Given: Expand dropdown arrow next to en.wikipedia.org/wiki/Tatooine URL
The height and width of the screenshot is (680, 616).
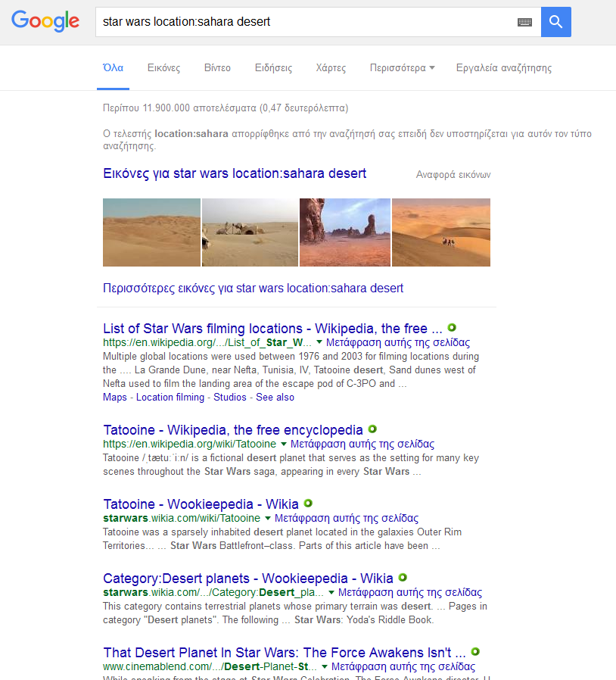Looking at the screenshot, I should 284,444.
